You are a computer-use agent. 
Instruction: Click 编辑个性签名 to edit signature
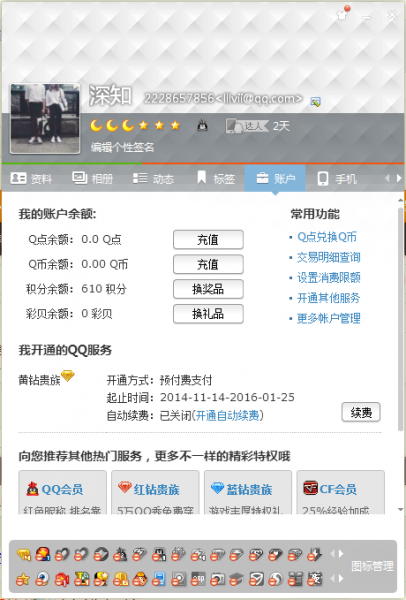pos(122,147)
